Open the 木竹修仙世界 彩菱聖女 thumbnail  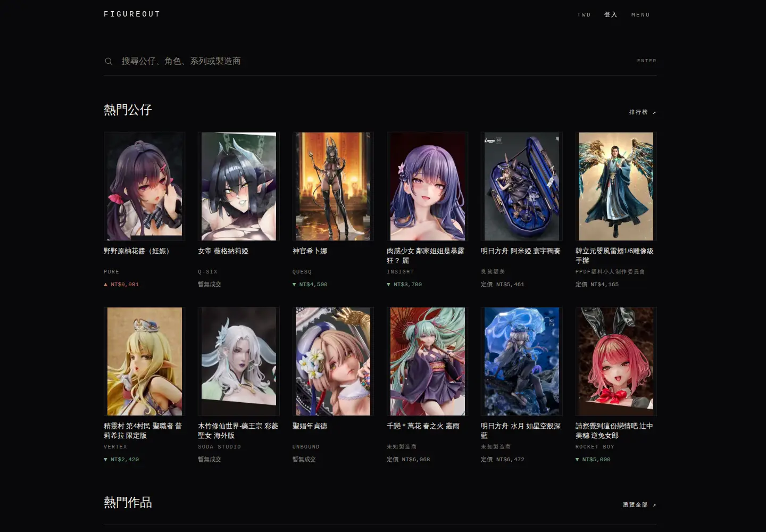tap(239, 361)
